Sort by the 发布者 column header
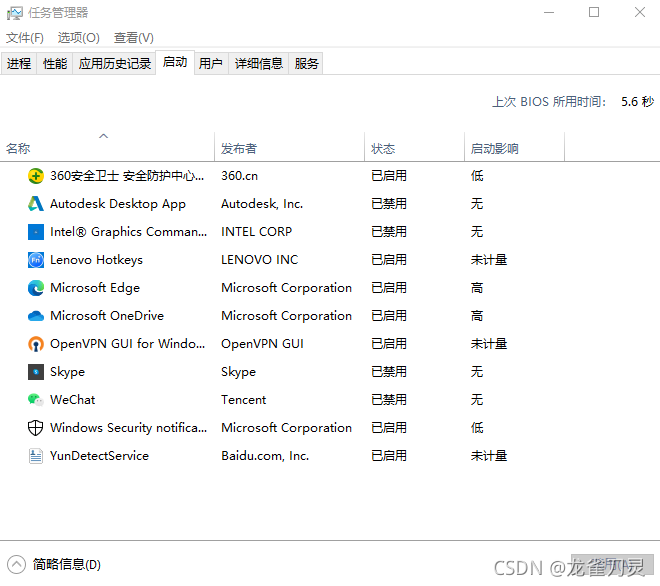Viewport: 660px width, 586px height. 290,146
